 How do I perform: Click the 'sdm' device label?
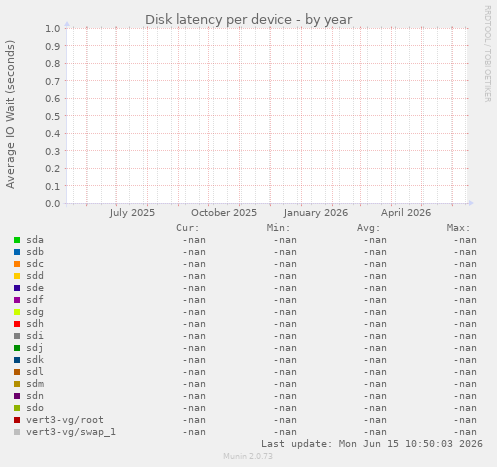click(x=35, y=384)
